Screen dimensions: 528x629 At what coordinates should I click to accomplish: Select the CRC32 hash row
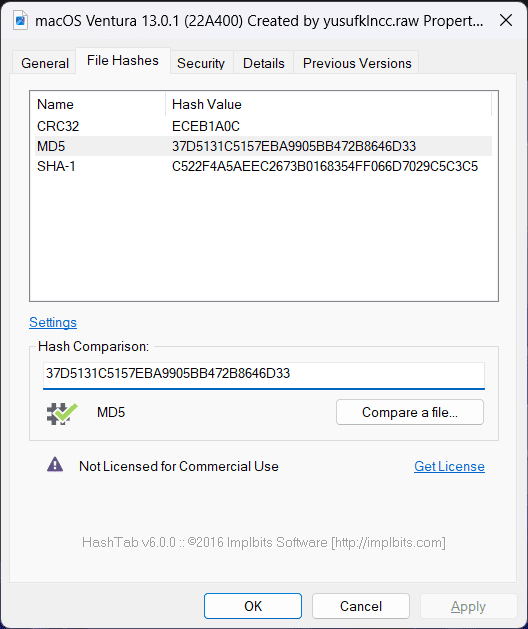[x=263, y=126]
